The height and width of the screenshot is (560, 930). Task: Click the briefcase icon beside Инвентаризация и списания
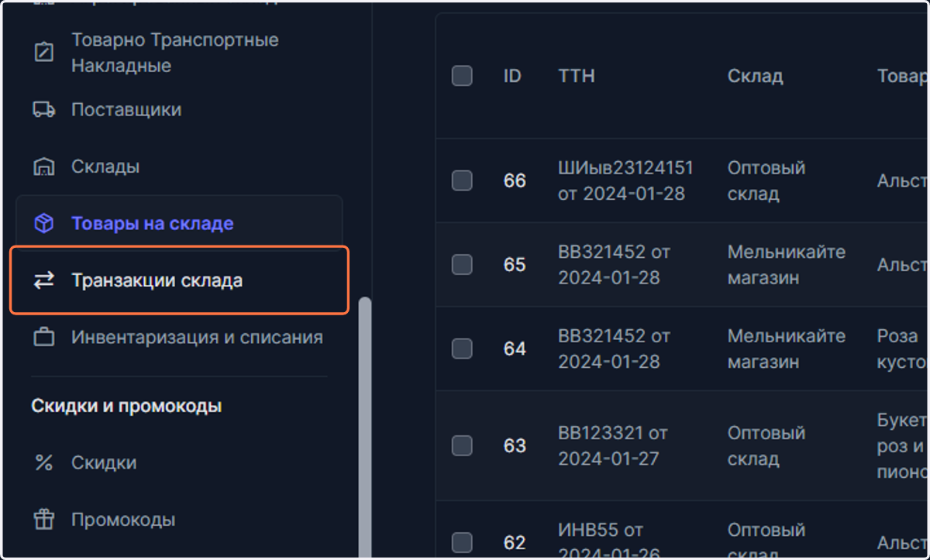[x=44, y=338]
